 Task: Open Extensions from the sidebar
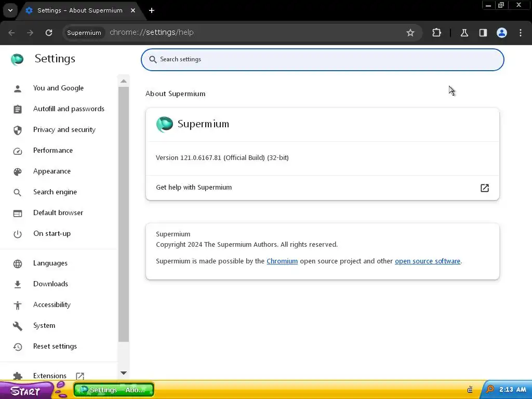[x=50, y=376]
